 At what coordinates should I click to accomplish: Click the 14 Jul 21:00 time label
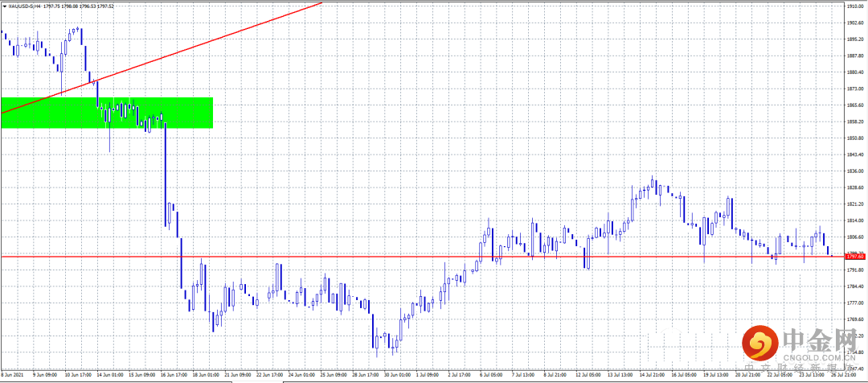point(653,375)
